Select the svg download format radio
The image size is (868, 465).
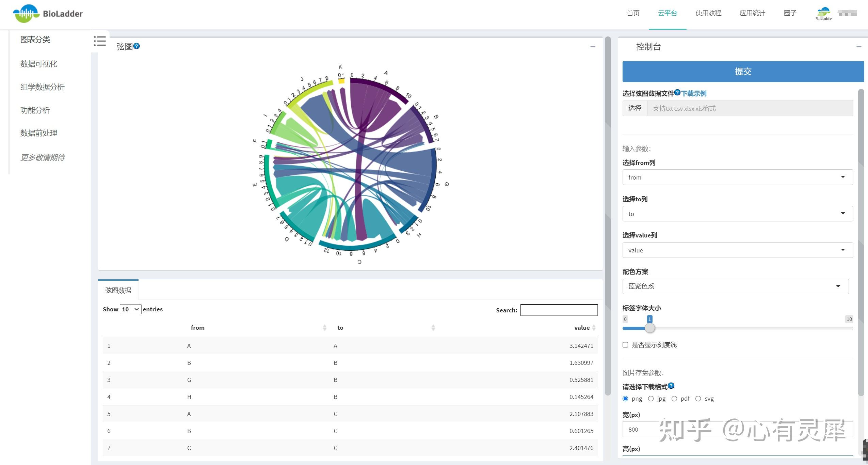[698, 399]
